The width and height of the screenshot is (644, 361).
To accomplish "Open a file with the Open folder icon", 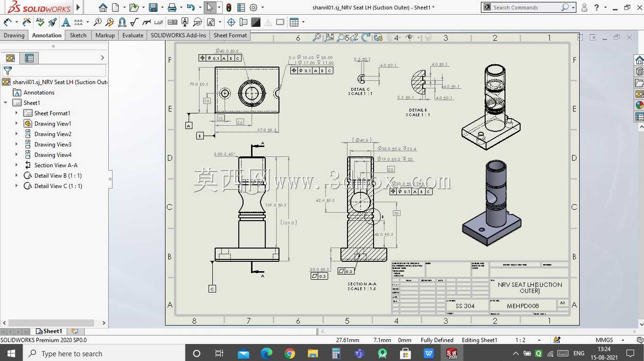I will (134, 8).
